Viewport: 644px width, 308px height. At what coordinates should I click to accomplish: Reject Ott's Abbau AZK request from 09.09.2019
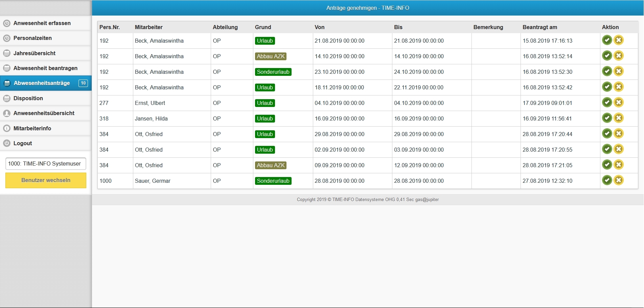click(619, 165)
